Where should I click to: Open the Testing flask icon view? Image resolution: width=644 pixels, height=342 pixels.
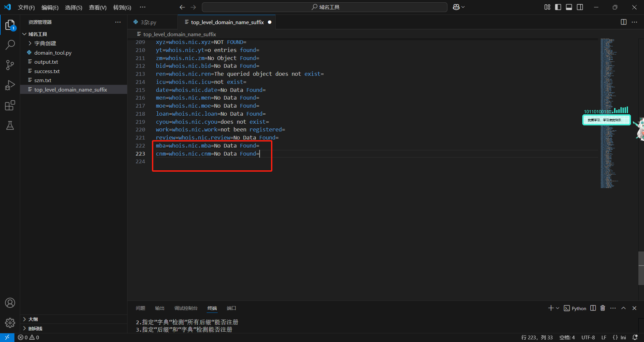click(x=10, y=126)
